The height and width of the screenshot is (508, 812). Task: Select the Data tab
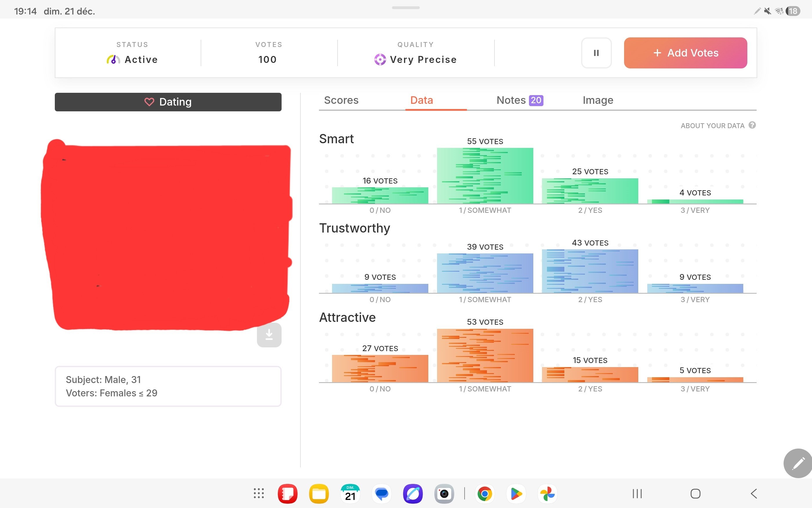pos(421,100)
